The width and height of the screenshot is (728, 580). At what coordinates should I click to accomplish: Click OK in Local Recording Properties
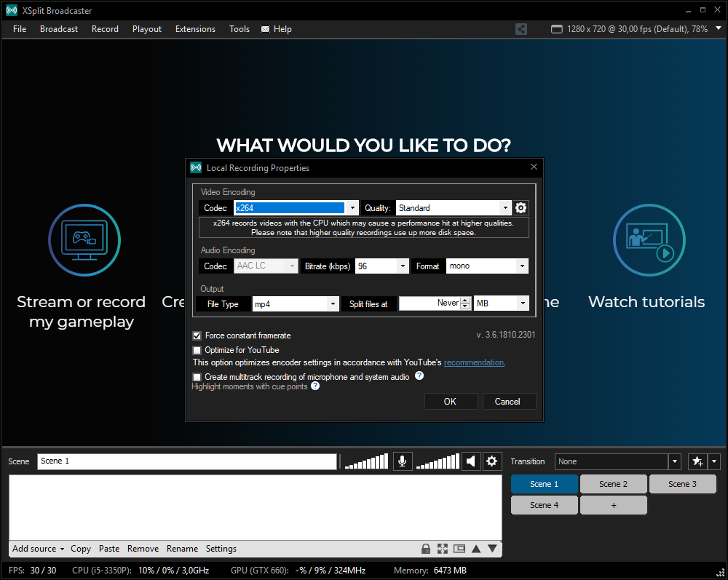pos(451,402)
